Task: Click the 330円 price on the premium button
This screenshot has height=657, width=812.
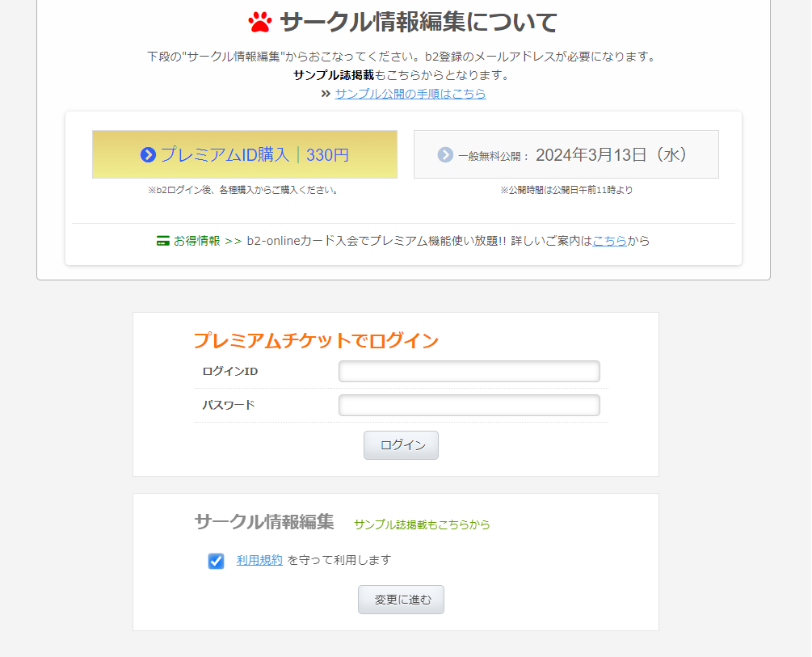Action: tap(327, 154)
